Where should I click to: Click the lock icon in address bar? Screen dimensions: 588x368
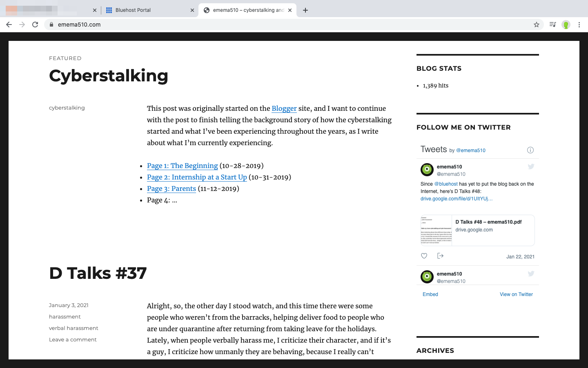(51, 25)
